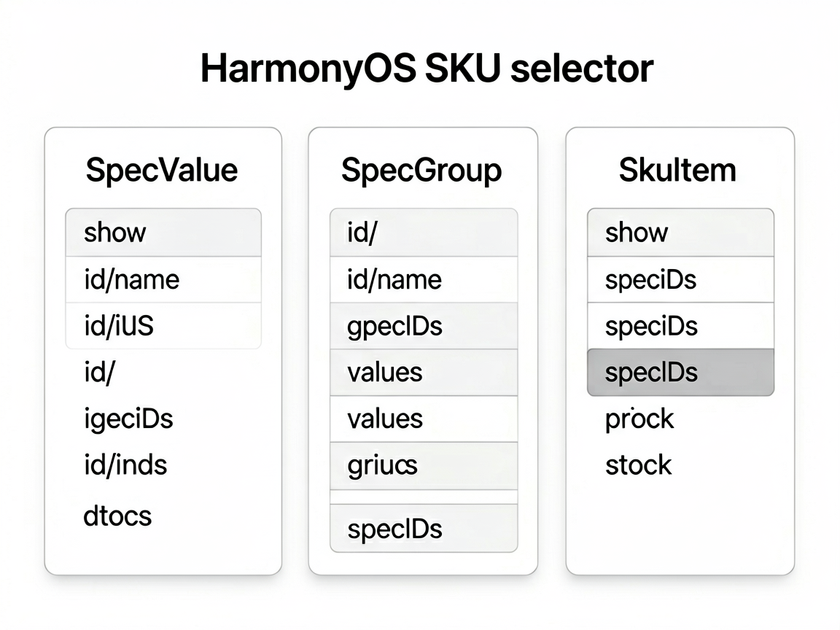Click the HarmonyOS SKU selector heading
The width and height of the screenshot is (840, 630).
tap(427, 68)
